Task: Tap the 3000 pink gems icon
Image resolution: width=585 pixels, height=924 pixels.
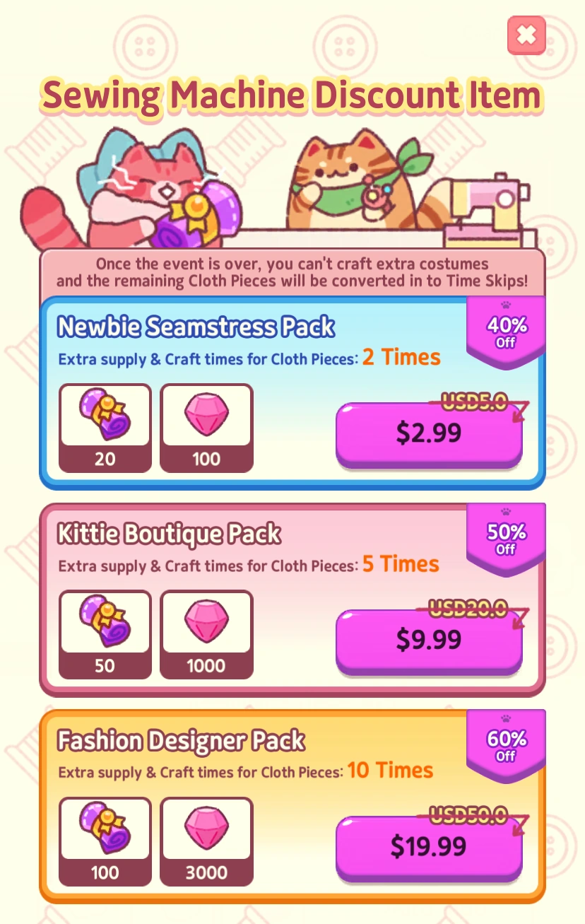Action: pos(206,841)
